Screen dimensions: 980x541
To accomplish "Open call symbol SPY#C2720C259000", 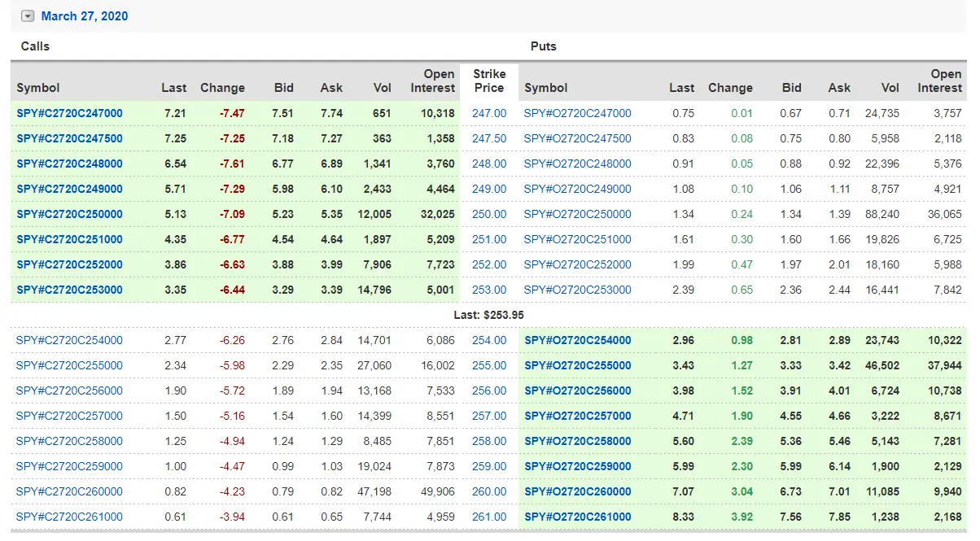I will pos(70,466).
